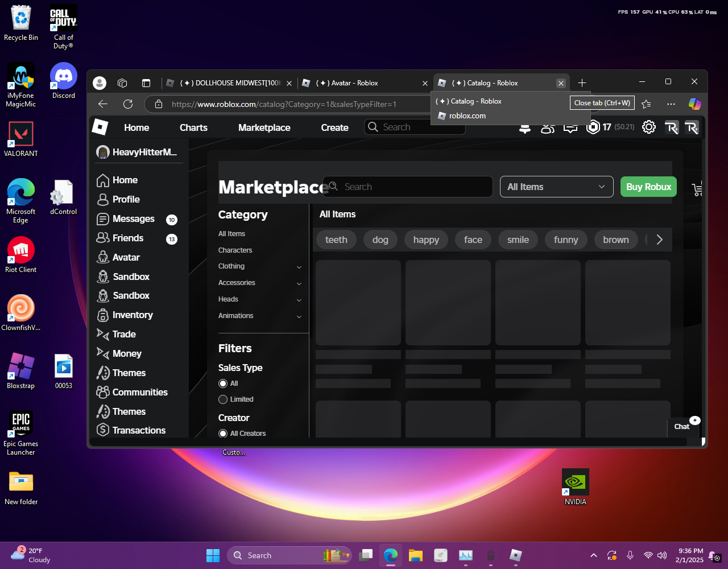Open the Charts menu in navbar
728x569 pixels.
click(193, 127)
